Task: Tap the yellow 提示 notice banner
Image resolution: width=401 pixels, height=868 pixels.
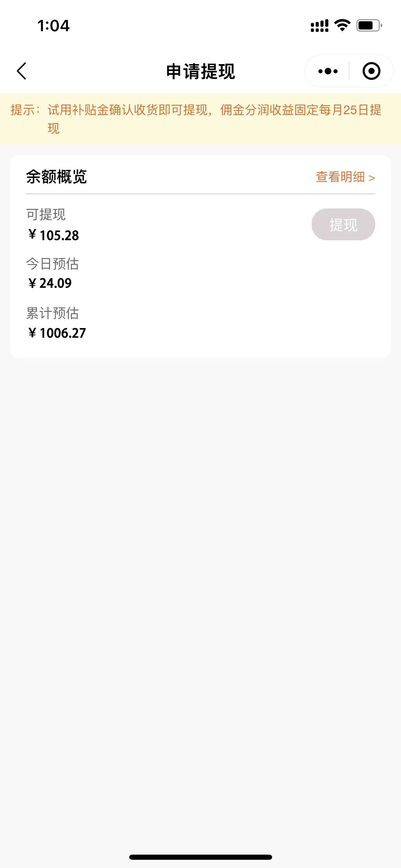Action: (x=200, y=119)
